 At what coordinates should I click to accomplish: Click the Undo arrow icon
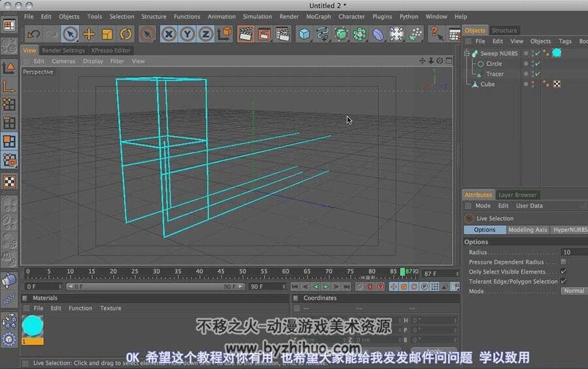click(33, 34)
